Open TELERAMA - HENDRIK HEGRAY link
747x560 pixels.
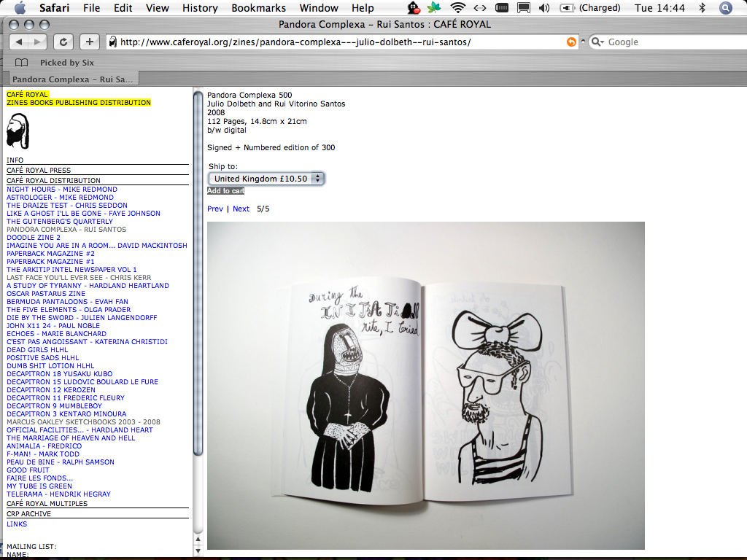(58, 494)
